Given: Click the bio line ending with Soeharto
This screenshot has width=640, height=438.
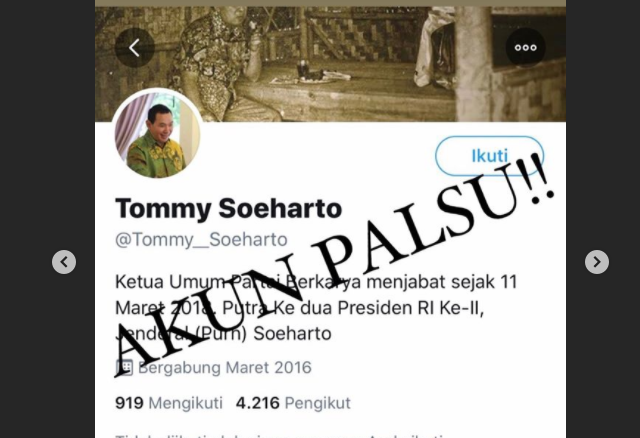Looking at the screenshot, I should [223, 334].
